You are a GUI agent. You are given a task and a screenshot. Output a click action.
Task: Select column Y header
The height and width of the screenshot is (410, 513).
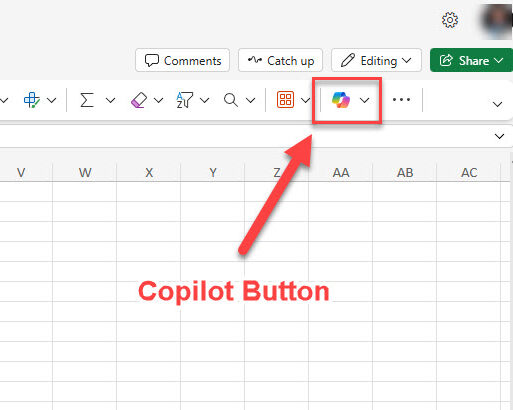pyautogui.click(x=213, y=173)
